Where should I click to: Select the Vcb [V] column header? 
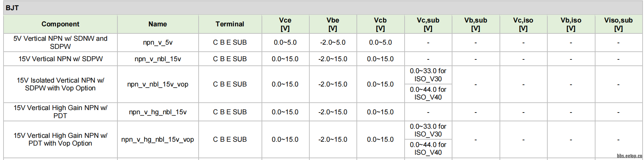point(380,24)
